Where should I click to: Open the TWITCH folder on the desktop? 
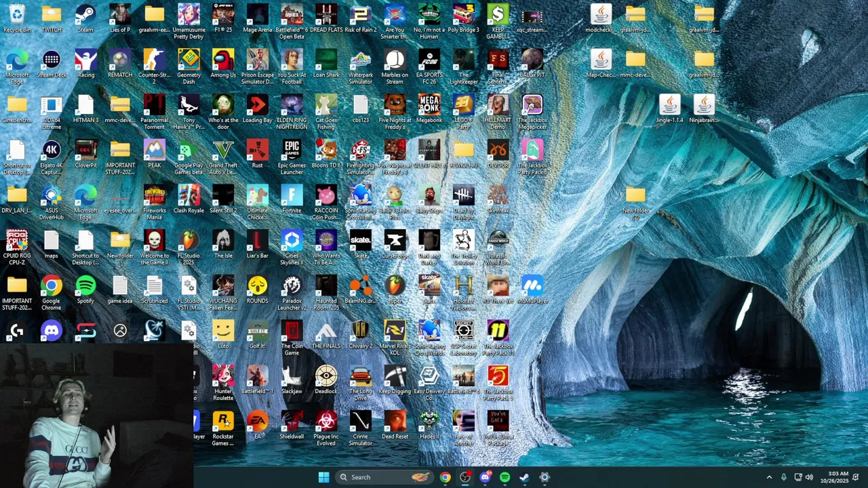click(52, 18)
